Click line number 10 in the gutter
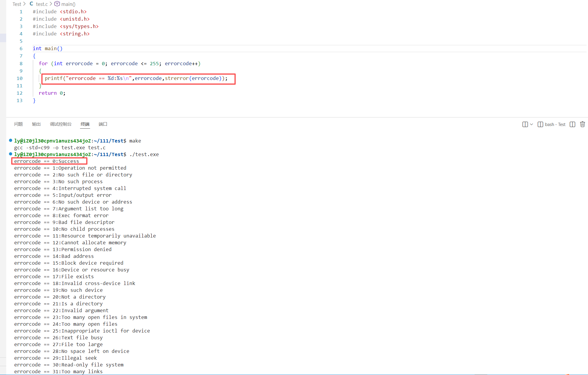Image resolution: width=588 pixels, height=375 pixels. [x=19, y=78]
